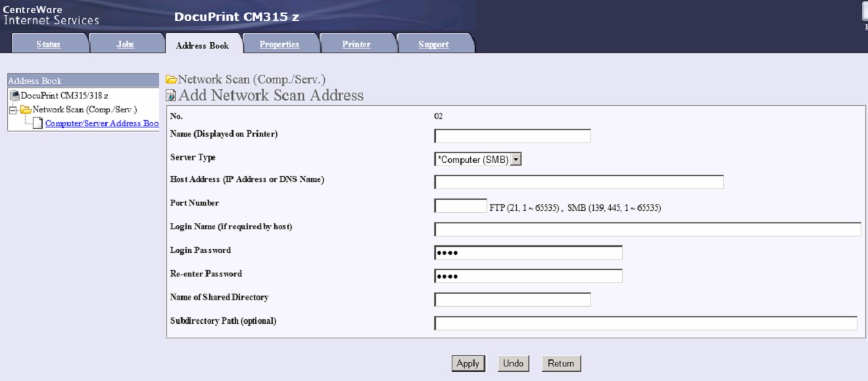
Task: Click the Subdirectory Path field
Action: 646,323
